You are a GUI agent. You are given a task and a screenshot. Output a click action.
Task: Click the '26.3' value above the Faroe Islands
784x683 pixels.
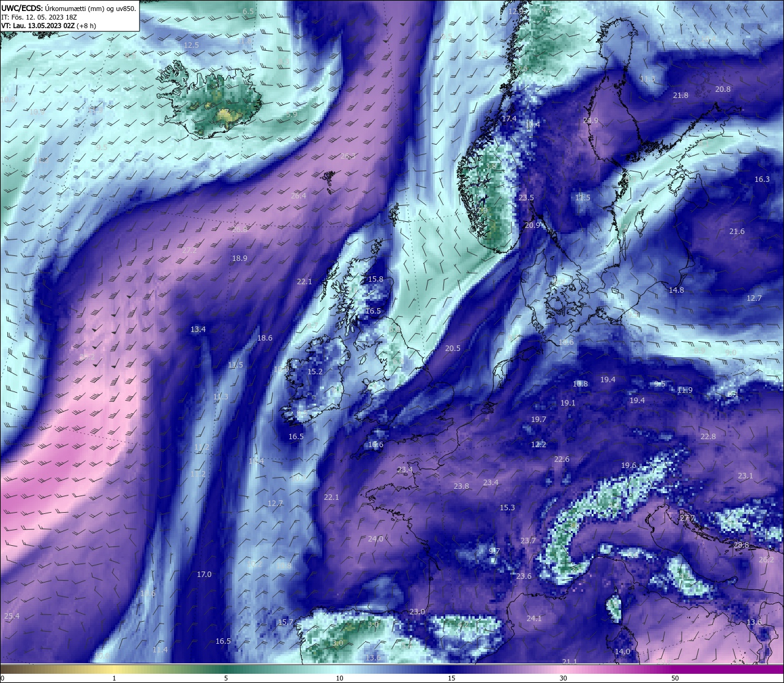coord(348,156)
